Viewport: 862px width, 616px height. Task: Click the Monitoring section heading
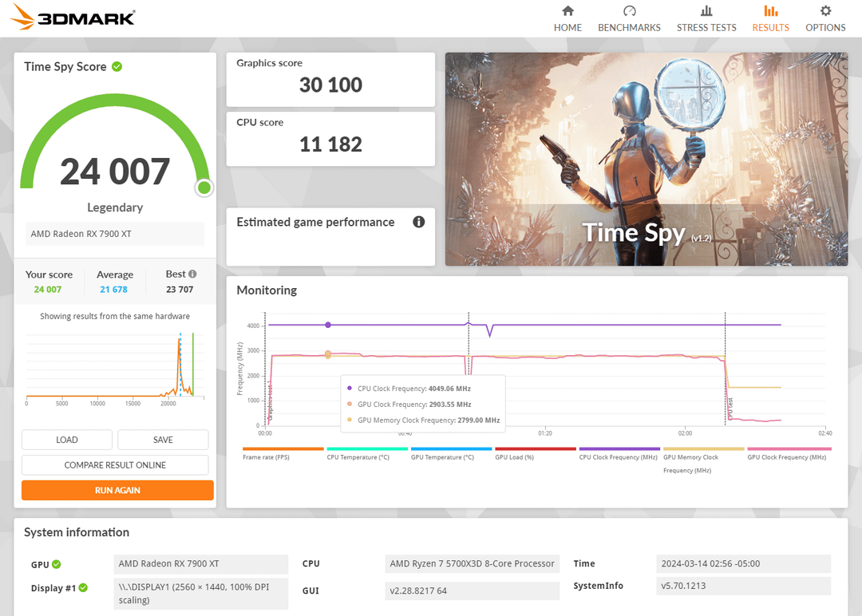(x=267, y=290)
